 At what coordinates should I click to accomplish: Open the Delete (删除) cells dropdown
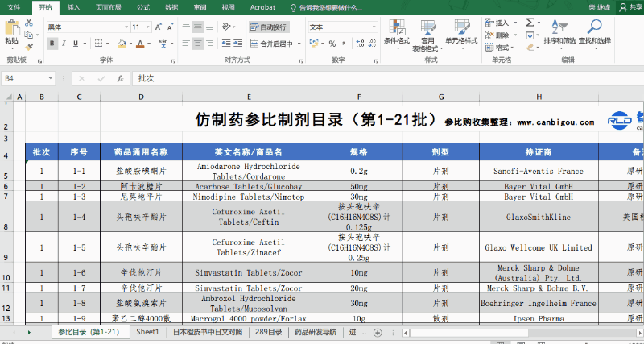point(501,35)
